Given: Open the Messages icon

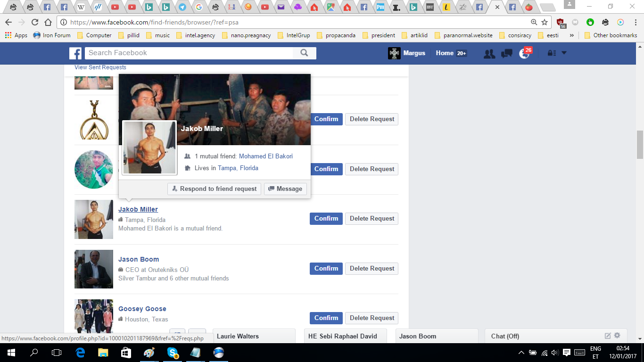Looking at the screenshot, I should click(x=507, y=54).
